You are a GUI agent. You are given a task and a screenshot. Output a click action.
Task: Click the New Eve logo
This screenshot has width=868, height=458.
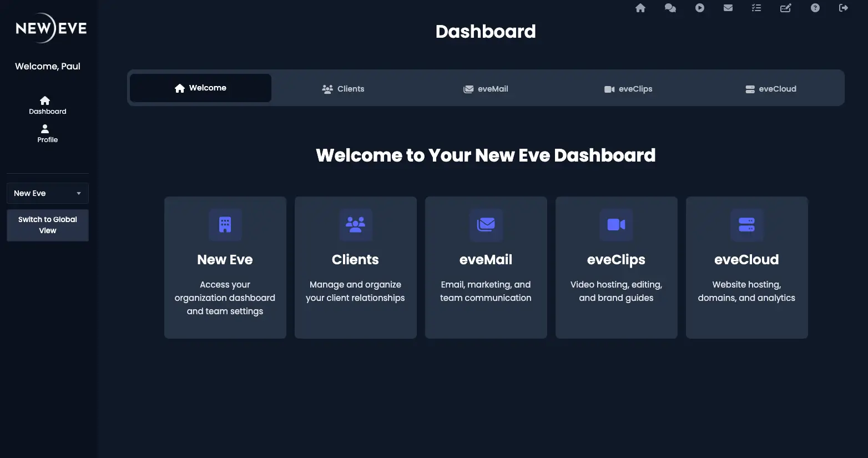pyautogui.click(x=51, y=28)
